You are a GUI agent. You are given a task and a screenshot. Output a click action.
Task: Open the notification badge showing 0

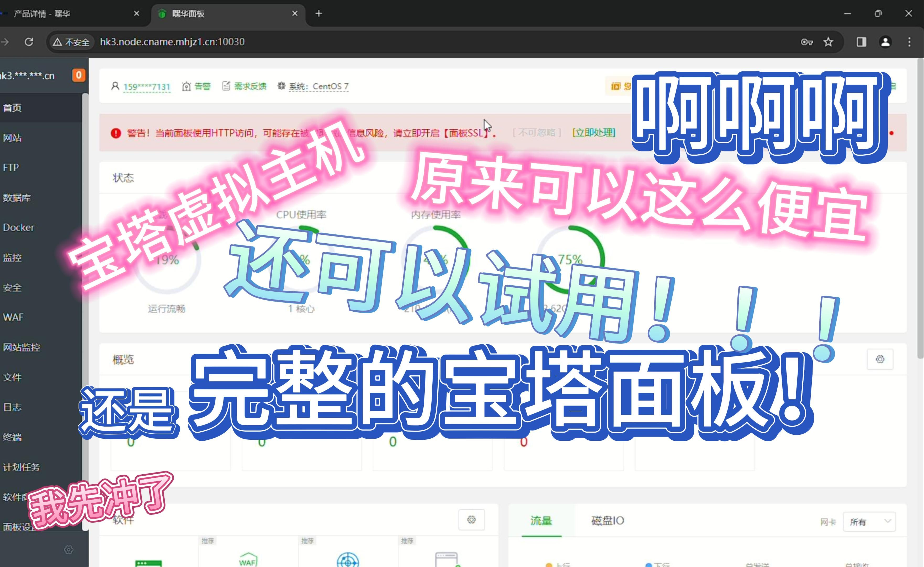[x=79, y=75]
